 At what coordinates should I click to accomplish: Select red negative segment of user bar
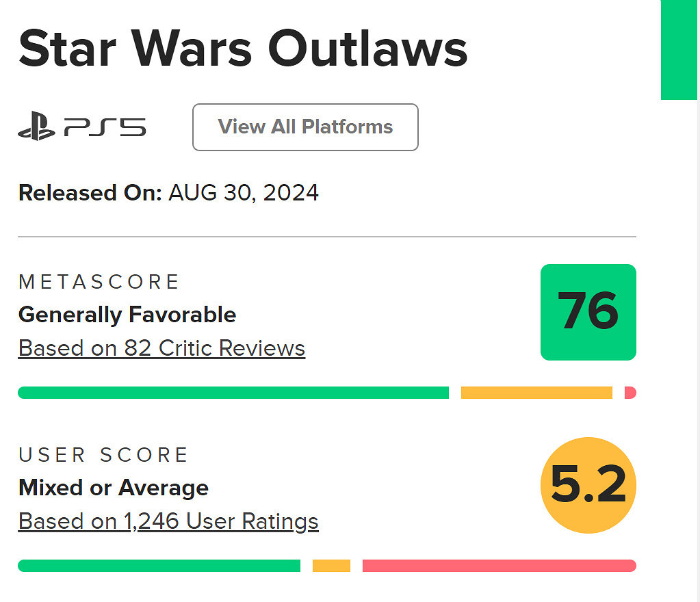click(x=499, y=566)
